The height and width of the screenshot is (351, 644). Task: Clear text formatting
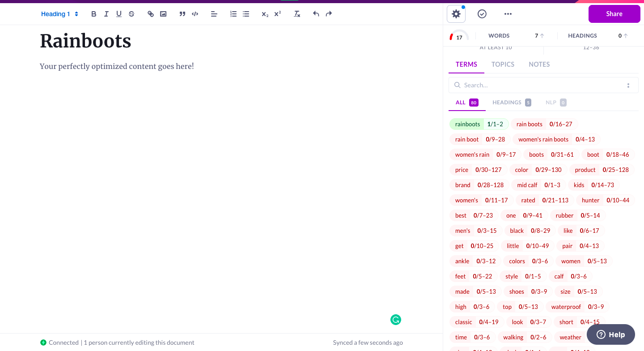coord(297,14)
